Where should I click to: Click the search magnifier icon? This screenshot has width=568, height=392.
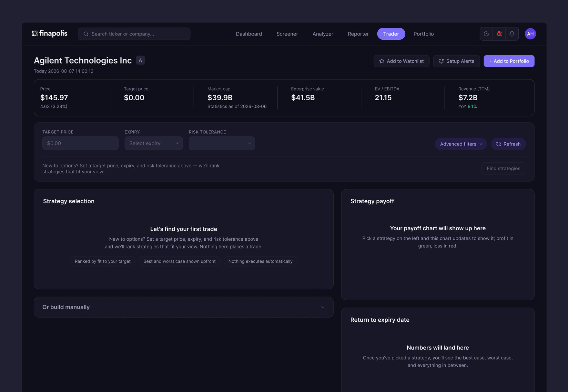pyautogui.click(x=86, y=34)
